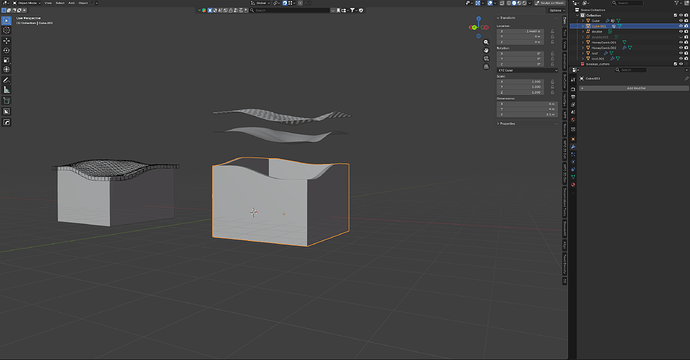Click the blue Z axis on navigation gizmo
This screenshot has height=360, width=690.
tap(478, 18)
